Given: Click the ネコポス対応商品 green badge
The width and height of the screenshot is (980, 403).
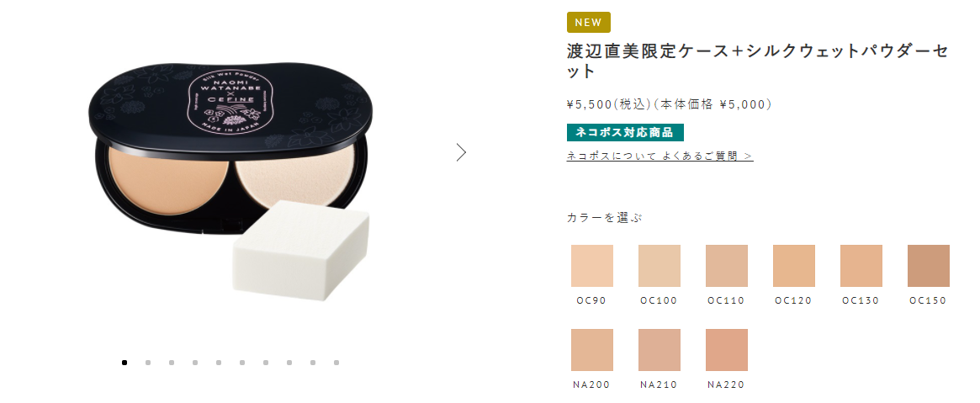Looking at the screenshot, I should (625, 132).
